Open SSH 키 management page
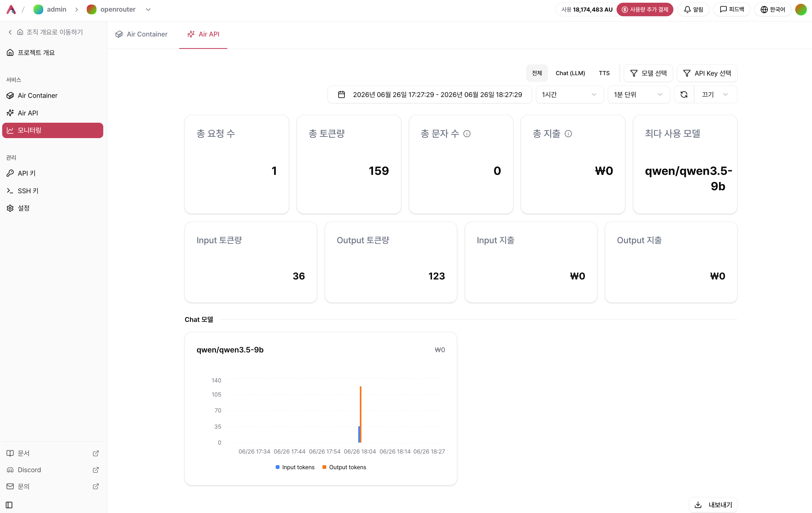 point(53,191)
